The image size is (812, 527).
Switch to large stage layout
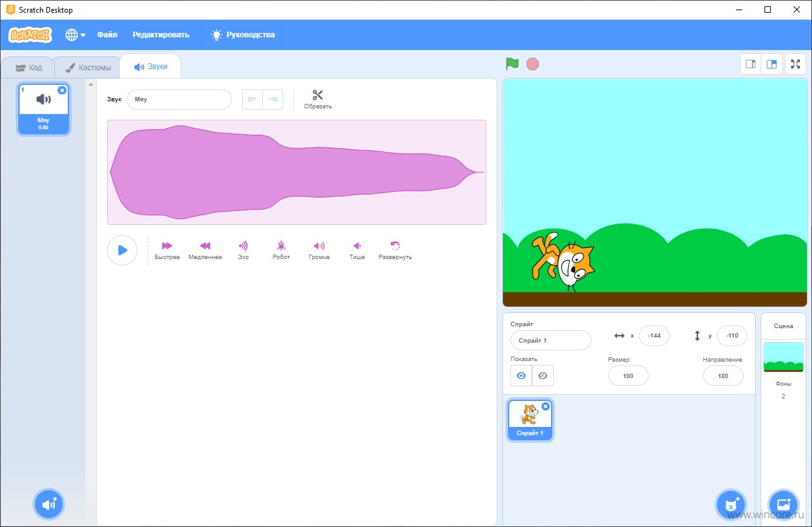click(x=771, y=64)
